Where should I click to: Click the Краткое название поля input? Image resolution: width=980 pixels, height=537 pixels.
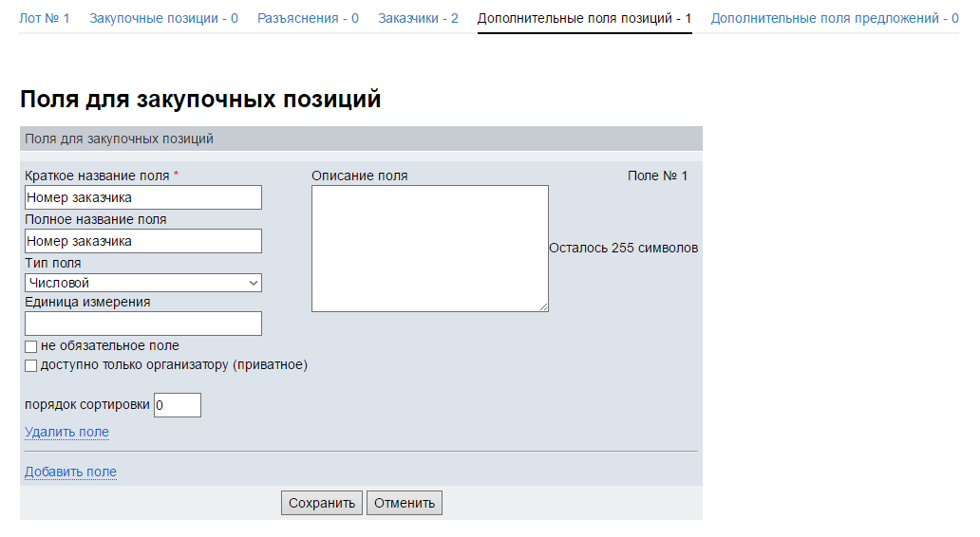click(x=142, y=197)
